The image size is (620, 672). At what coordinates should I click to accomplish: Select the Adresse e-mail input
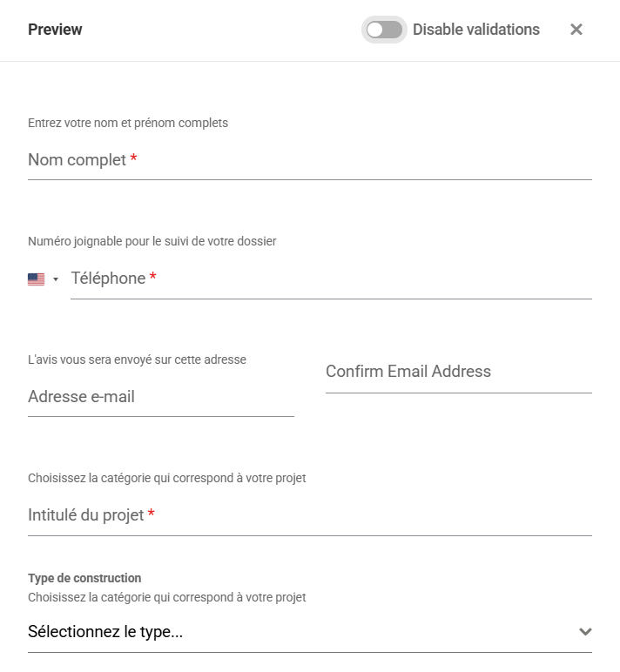click(x=160, y=397)
